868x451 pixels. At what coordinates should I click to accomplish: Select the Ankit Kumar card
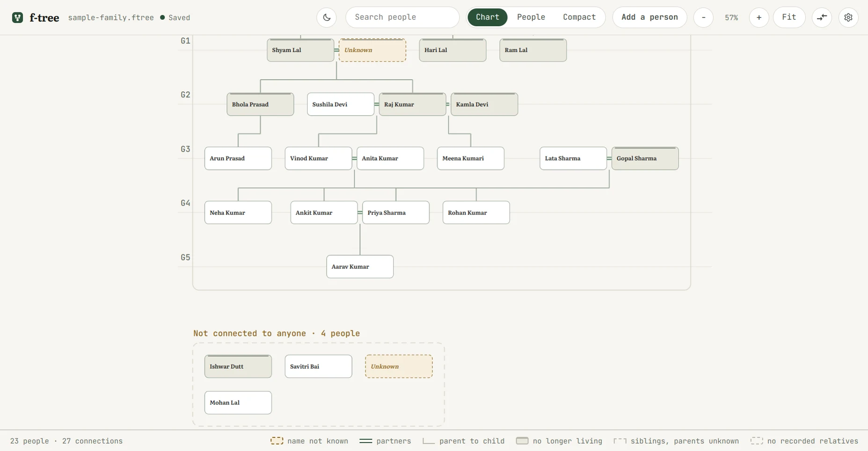tap(324, 213)
